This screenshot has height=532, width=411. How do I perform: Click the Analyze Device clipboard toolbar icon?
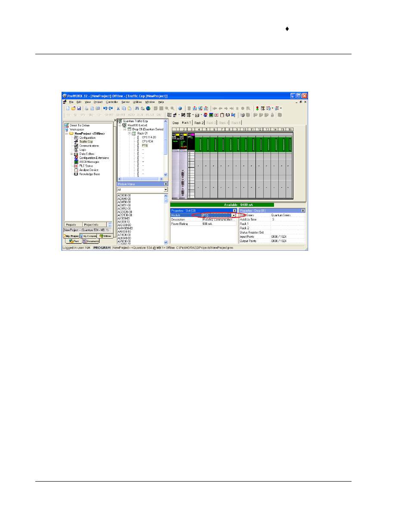[x=222, y=115]
